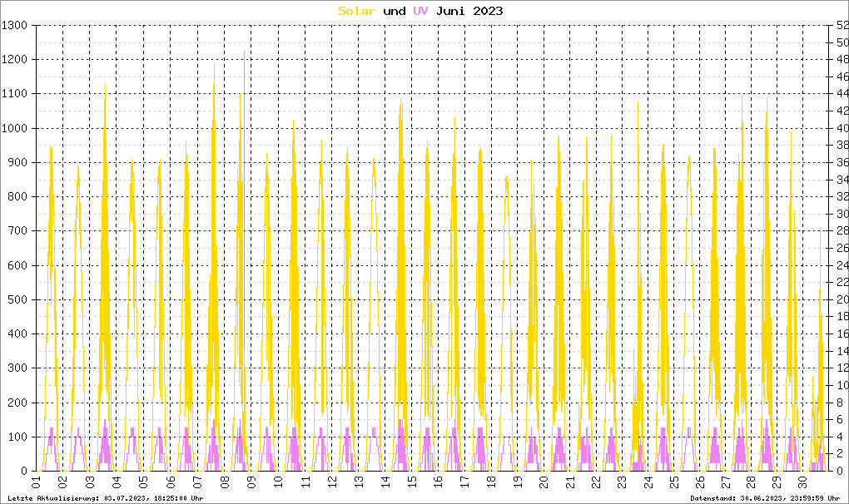The height and width of the screenshot is (504, 849).
Task: Click the 500 label on left axis
Action: coord(17,299)
